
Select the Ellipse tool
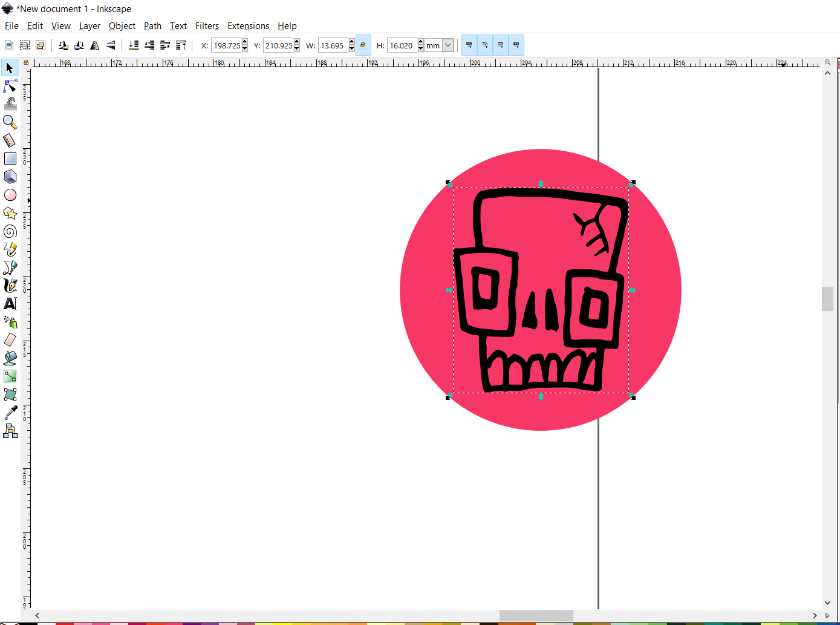pyautogui.click(x=10, y=194)
